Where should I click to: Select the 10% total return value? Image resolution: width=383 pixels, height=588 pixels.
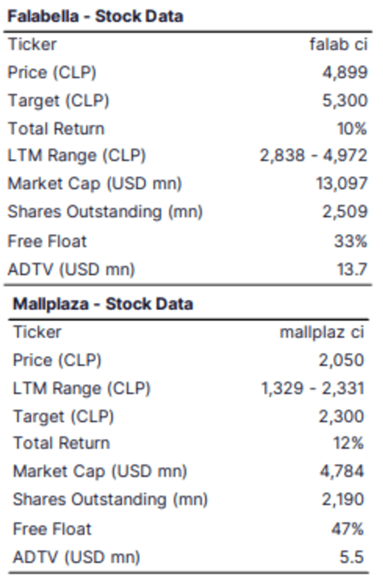pos(352,129)
